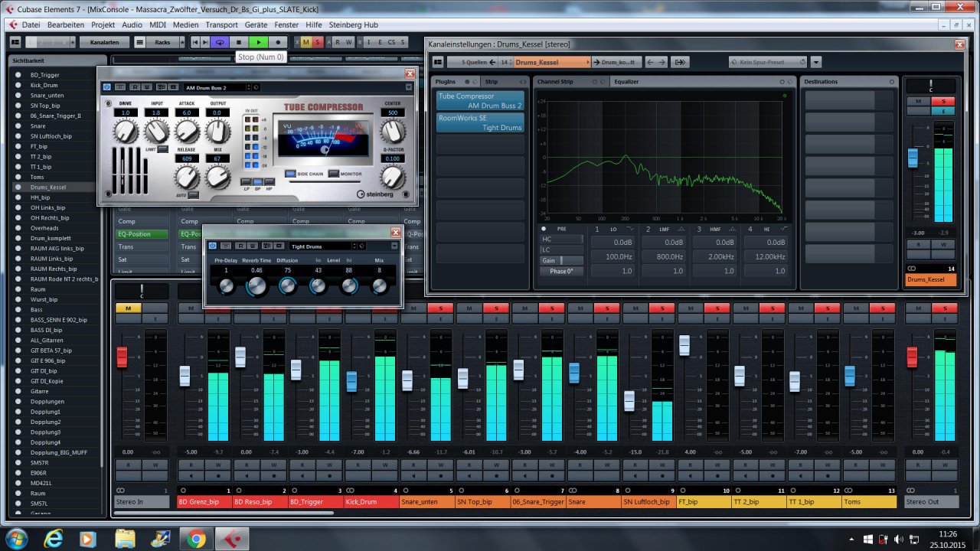Image resolution: width=980 pixels, height=551 pixels.
Task: Click edit instrument icon in Kanaleinstellungen toolbar
Action: coord(681,62)
